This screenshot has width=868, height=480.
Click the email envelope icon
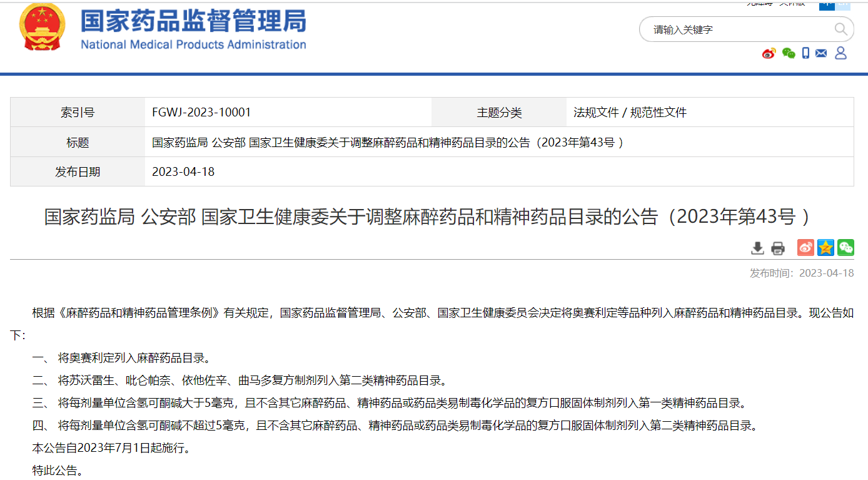tap(822, 53)
